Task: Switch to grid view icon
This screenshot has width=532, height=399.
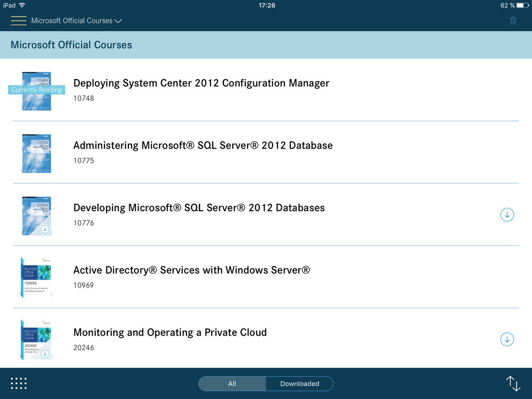Action: tap(19, 384)
